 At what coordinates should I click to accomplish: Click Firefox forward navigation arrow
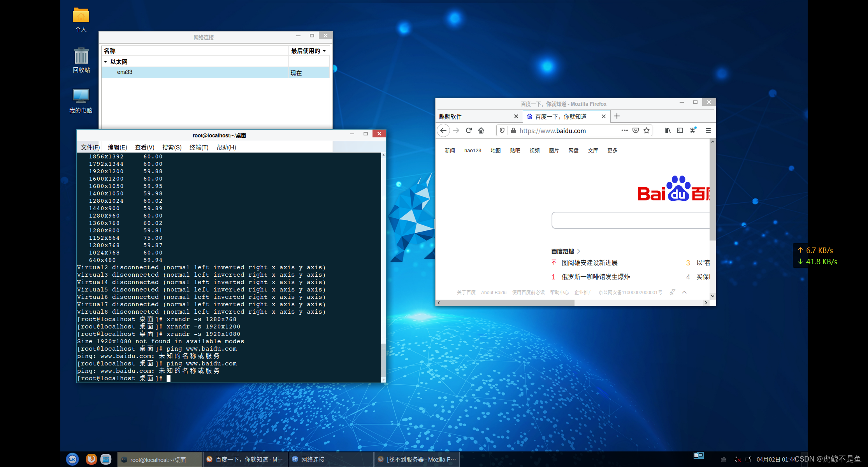[456, 130]
